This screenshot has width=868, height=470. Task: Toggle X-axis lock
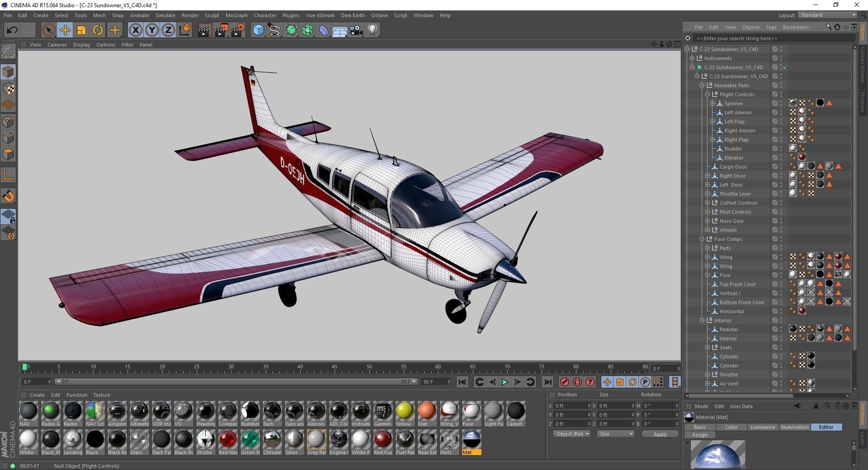pyautogui.click(x=135, y=30)
